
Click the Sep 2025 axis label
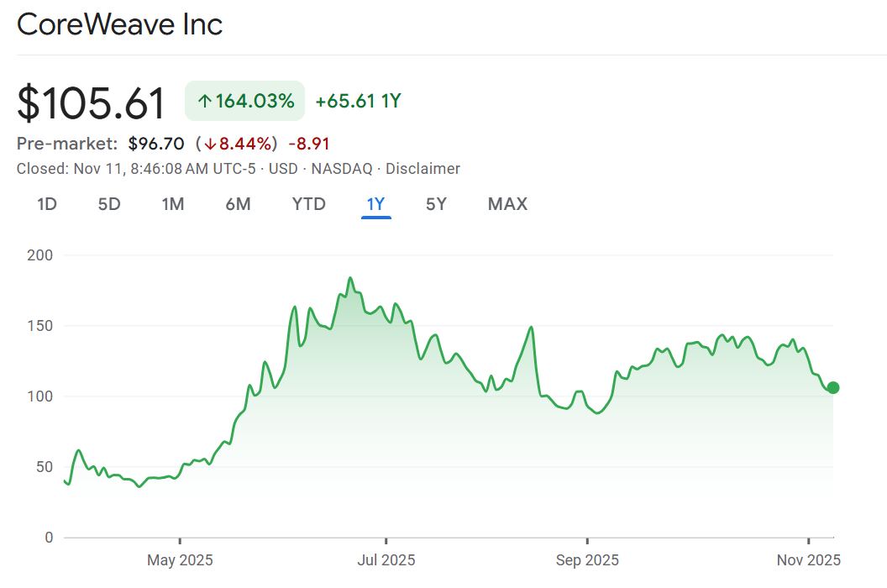point(587,559)
